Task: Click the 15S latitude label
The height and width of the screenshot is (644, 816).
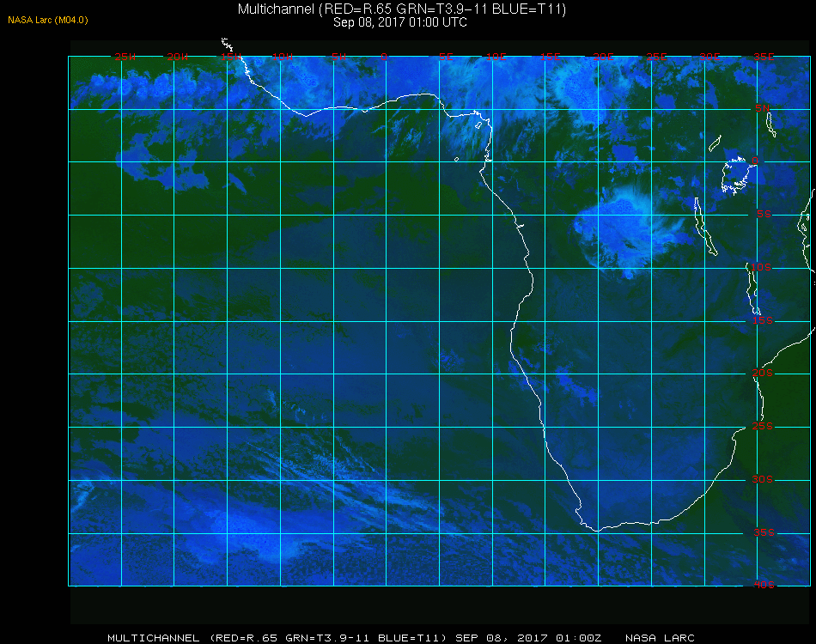Action: (763, 320)
